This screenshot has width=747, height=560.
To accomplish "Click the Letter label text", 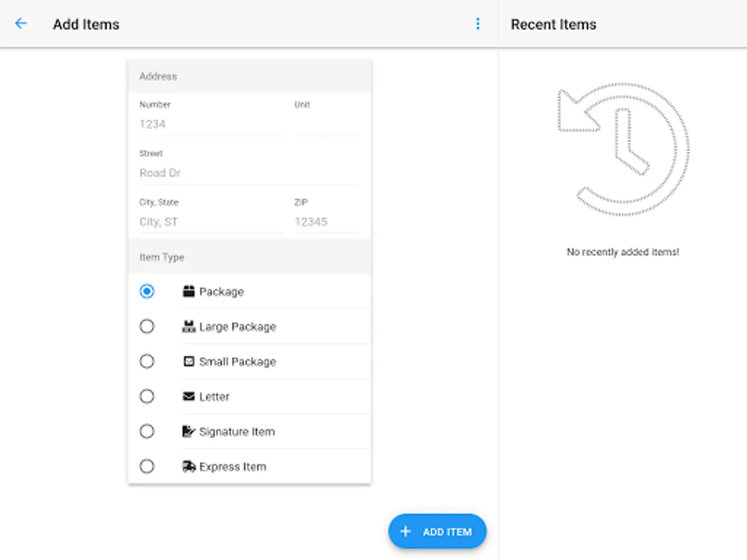I will click(x=214, y=396).
